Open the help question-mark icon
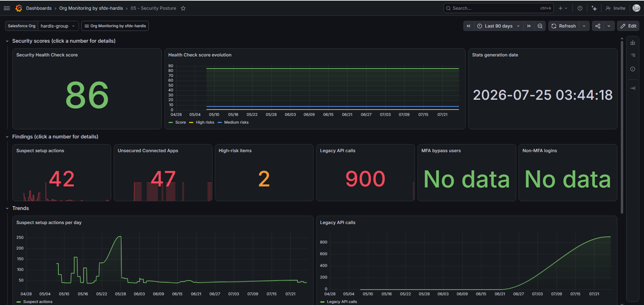Image resolution: width=644 pixels, height=305 pixels. click(580, 8)
